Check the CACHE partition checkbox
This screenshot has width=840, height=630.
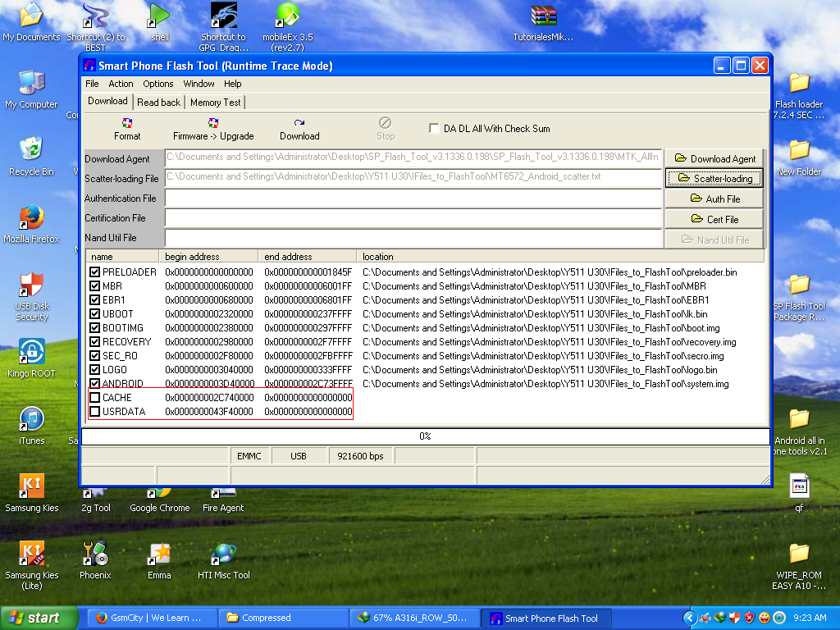95,398
